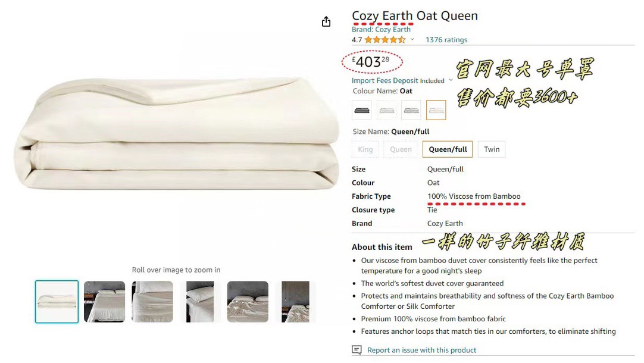
Task: Click the product title Cozy Earth Oat Queen
Action: pyautogui.click(x=415, y=15)
